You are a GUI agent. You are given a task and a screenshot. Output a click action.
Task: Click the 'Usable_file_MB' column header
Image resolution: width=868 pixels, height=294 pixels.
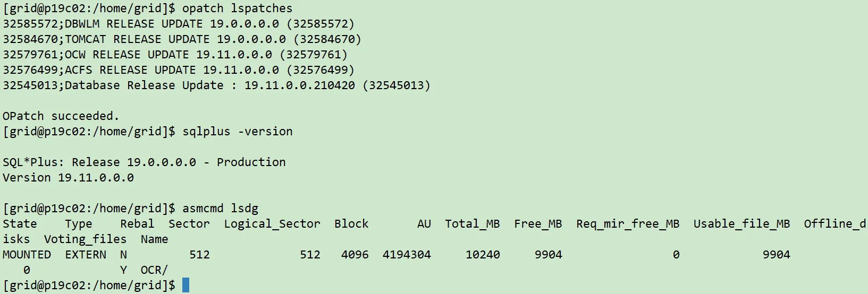(x=741, y=224)
